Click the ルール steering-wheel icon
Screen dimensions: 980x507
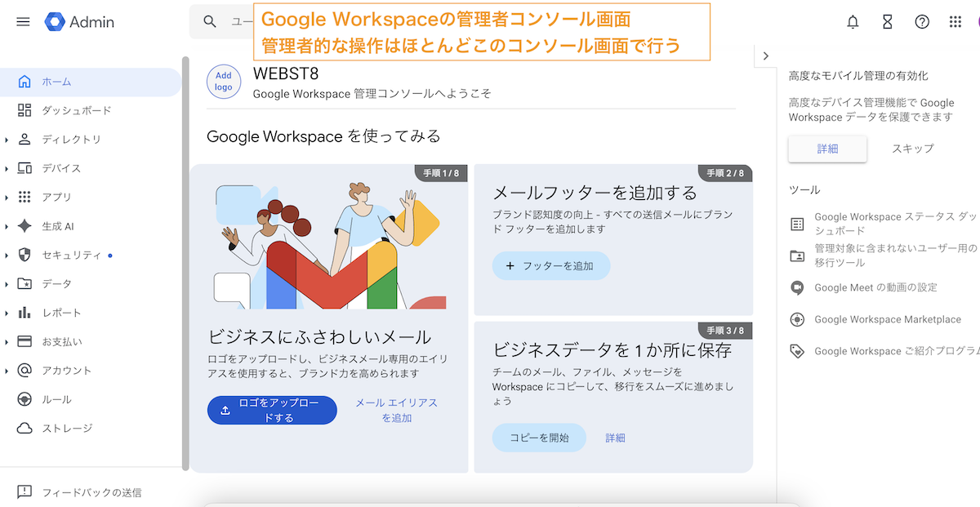24,399
